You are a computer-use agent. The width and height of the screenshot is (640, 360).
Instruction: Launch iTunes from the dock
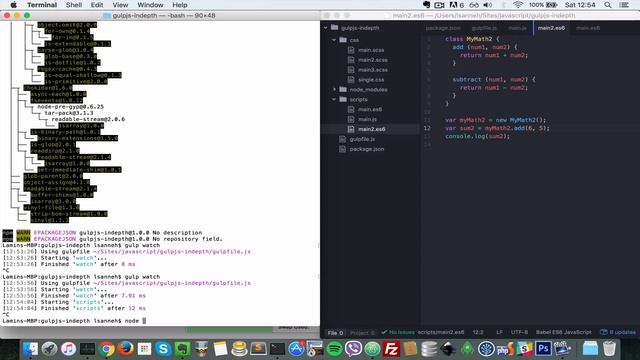tap(69, 349)
